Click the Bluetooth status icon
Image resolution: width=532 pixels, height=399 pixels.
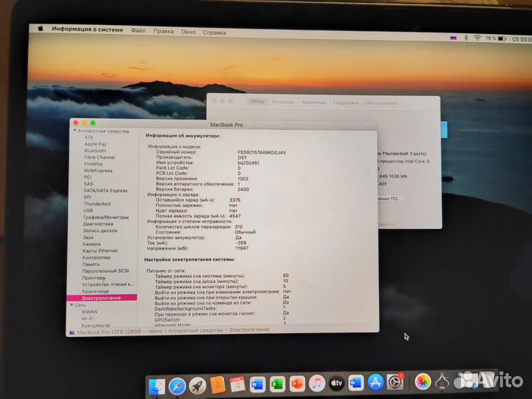coord(465,38)
